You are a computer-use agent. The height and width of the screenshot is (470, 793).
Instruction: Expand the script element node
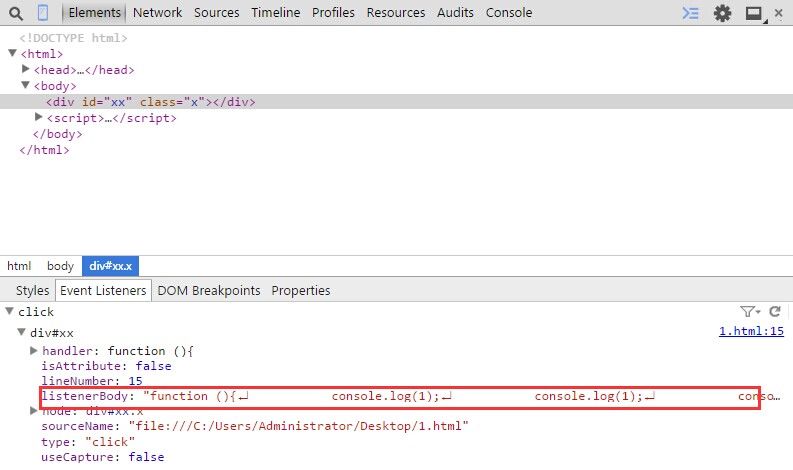click(38, 117)
